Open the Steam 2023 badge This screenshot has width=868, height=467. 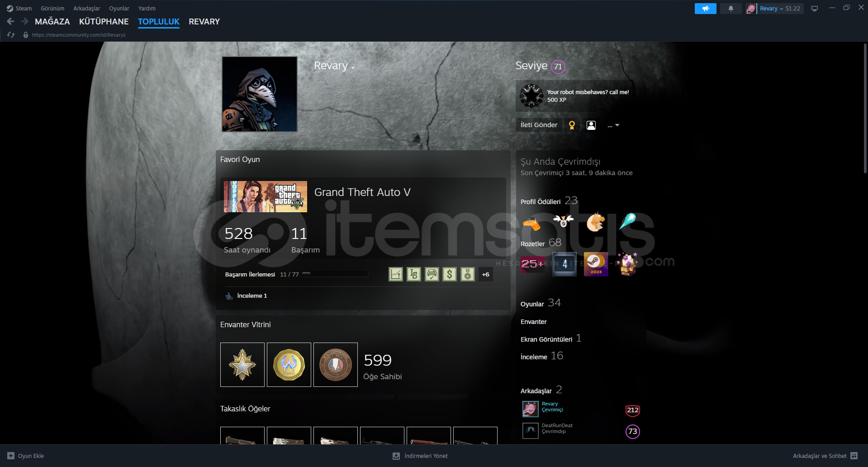coord(596,264)
